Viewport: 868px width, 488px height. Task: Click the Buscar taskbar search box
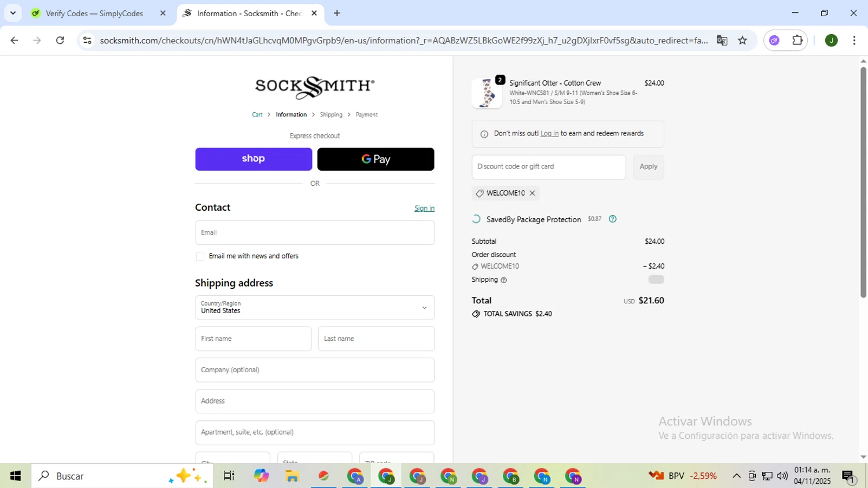[x=122, y=476]
